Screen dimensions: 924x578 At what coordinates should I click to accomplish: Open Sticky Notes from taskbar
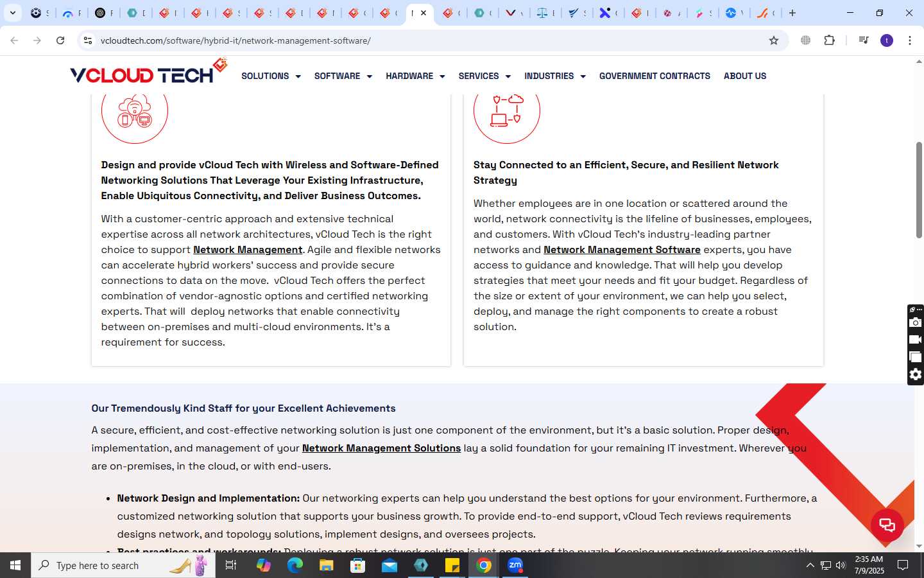[452, 565]
